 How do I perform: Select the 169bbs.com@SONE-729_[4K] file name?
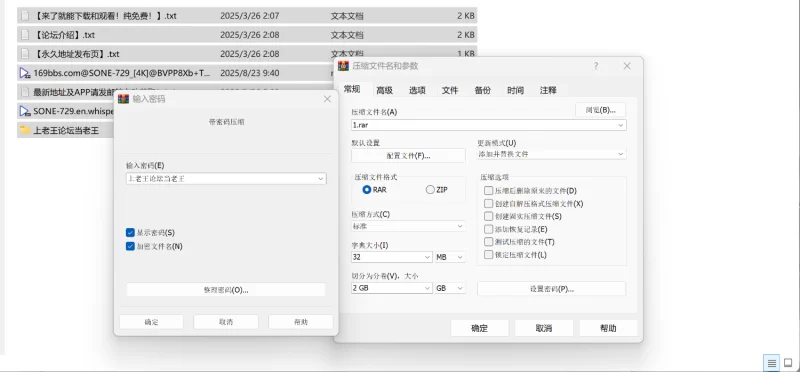click(x=121, y=73)
